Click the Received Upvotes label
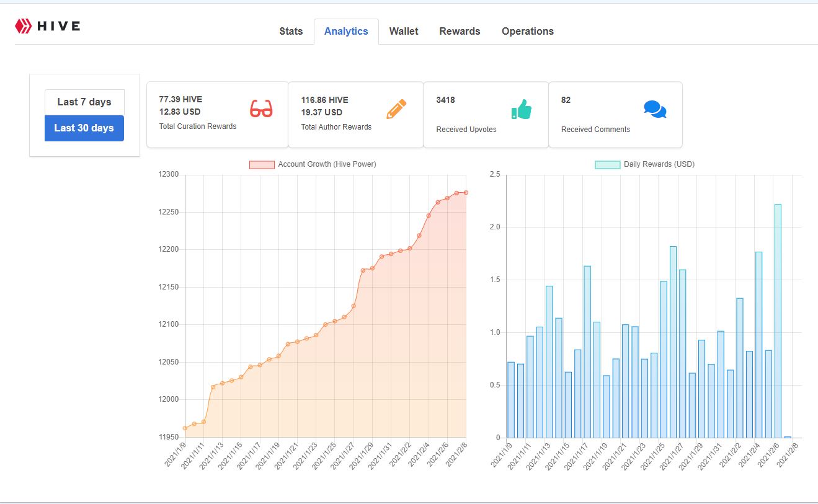 tap(466, 130)
